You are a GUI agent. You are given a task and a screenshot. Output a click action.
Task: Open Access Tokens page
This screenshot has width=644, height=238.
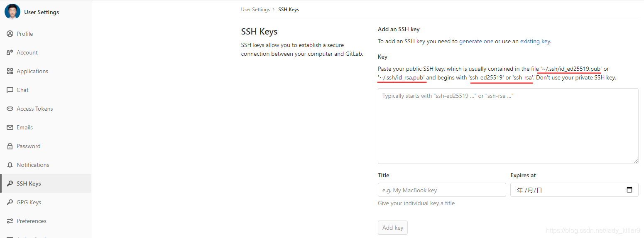coord(46,109)
